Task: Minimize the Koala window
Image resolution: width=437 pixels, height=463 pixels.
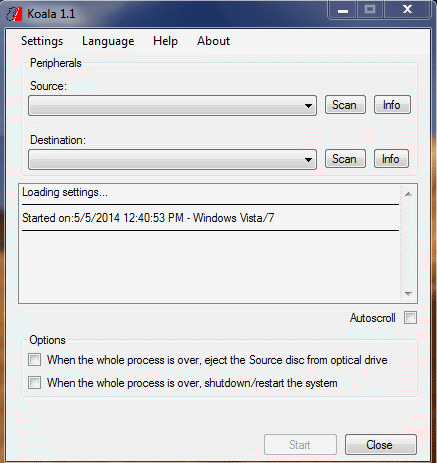Action: pos(343,10)
